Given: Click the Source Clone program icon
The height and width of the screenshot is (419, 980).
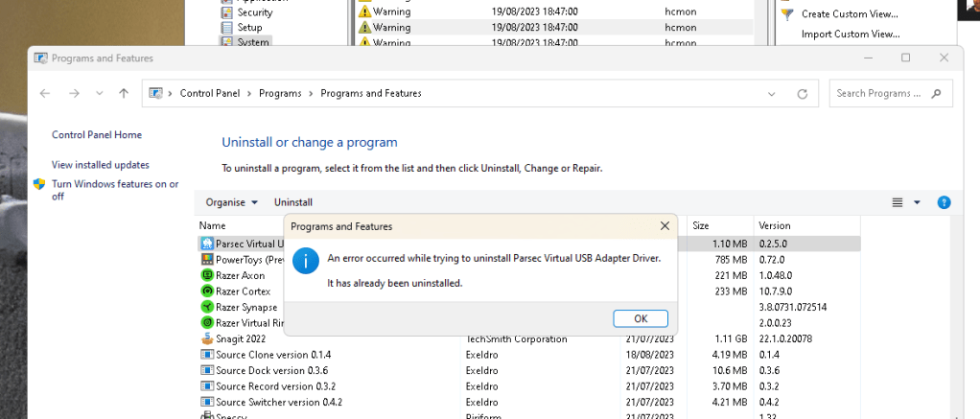Looking at the screenshot, I should [207, 355].
